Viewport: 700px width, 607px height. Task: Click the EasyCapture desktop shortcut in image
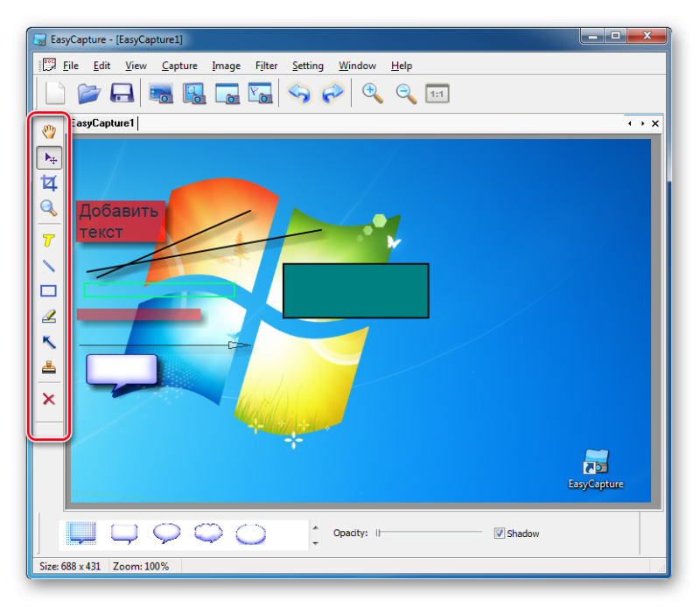coord(596,469)
